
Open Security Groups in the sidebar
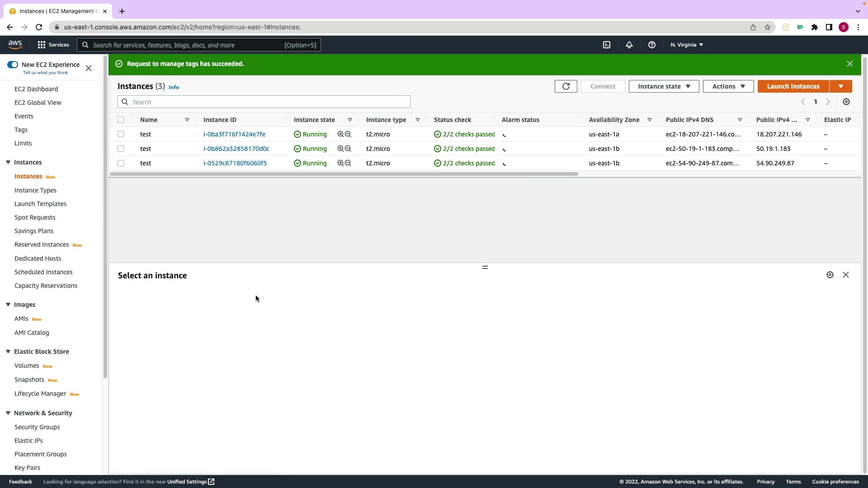click(37, 427)
